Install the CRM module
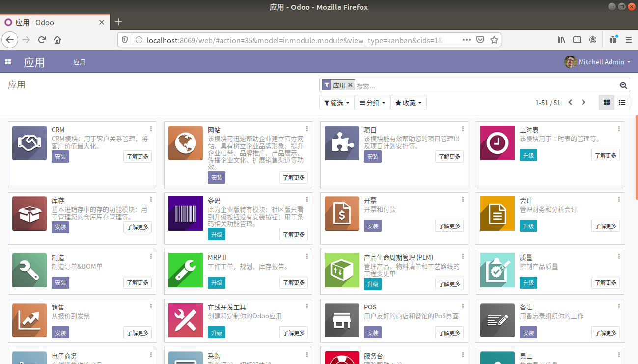Image resolution: width=638 pixels, height=364 pixels. [x=60, y=156]
